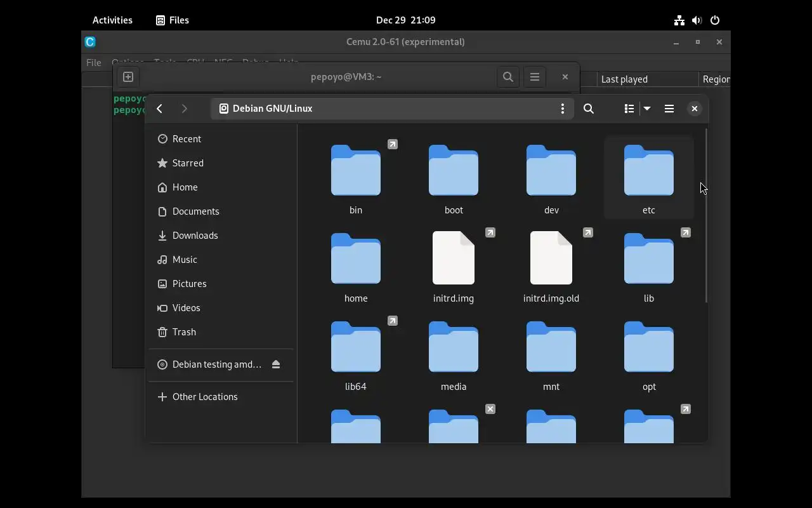Open the Files app menu in top bar
812x508 pixels.
click(x=173, y=20)
